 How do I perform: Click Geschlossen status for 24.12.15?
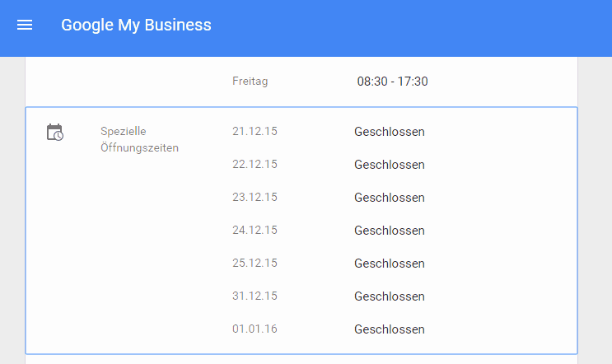389,231
